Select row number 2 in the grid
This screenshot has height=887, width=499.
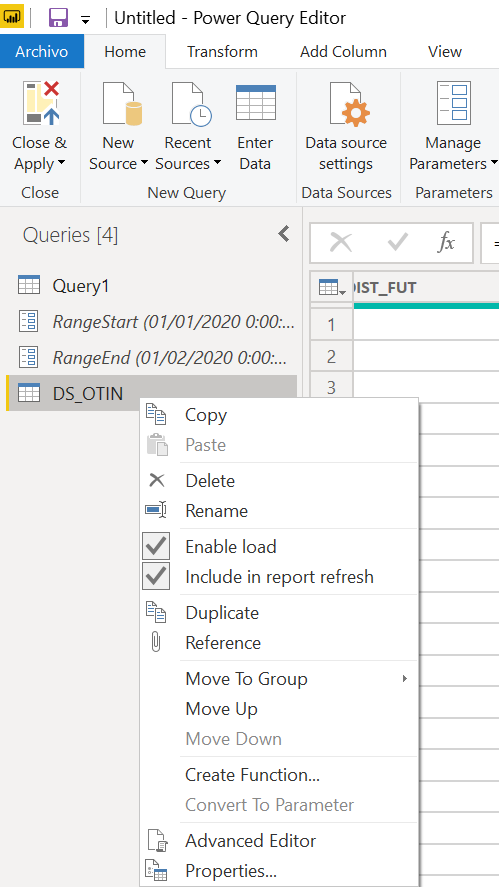pyautogui.click(x=332, y=356)
